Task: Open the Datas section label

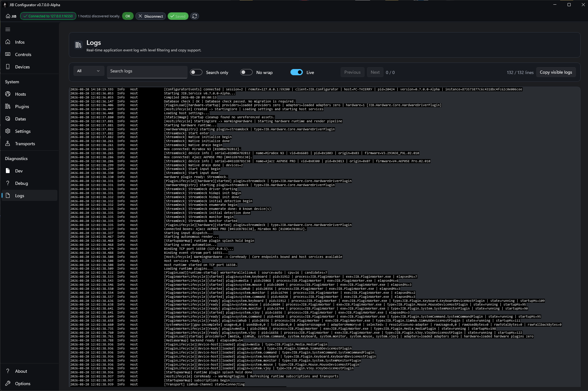Action: (x=20, y=119)
